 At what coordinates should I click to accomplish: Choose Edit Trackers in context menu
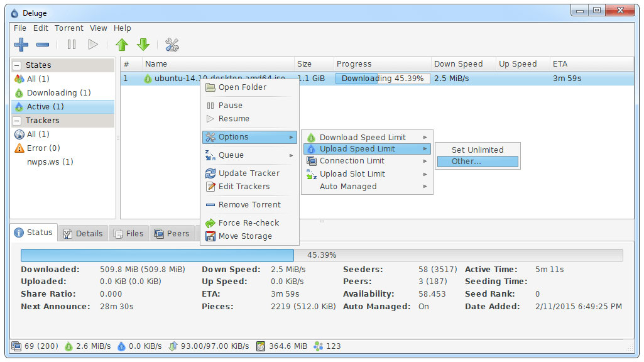(249, 187)
